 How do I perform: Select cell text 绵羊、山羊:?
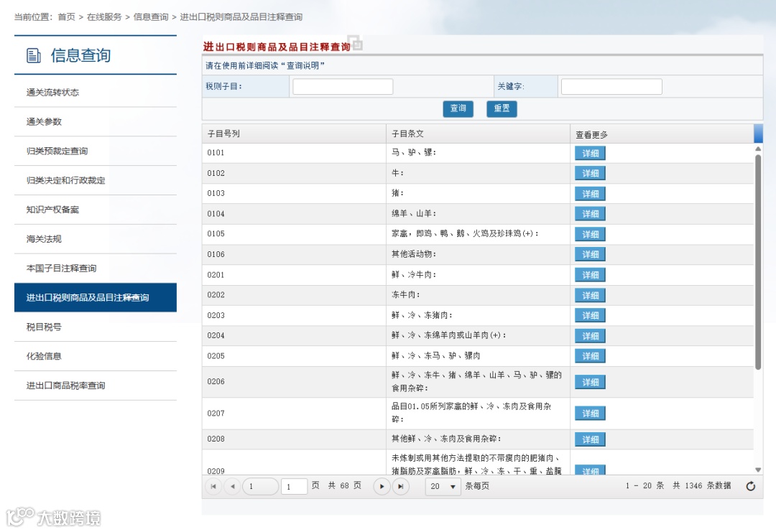tap(414, 214)
